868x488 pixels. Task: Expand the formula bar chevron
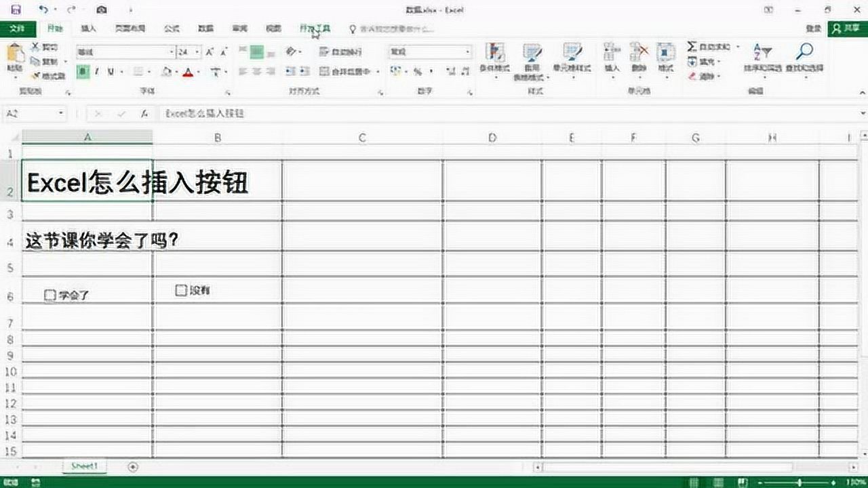(863, 114)
